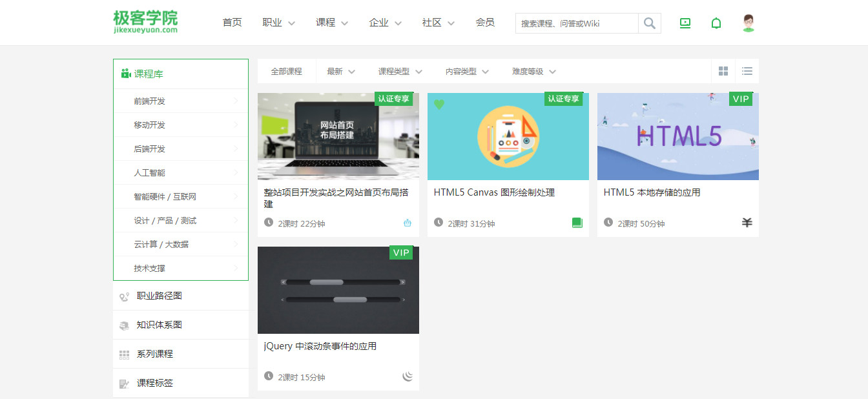Switch to grid view icon

point(723,71)
